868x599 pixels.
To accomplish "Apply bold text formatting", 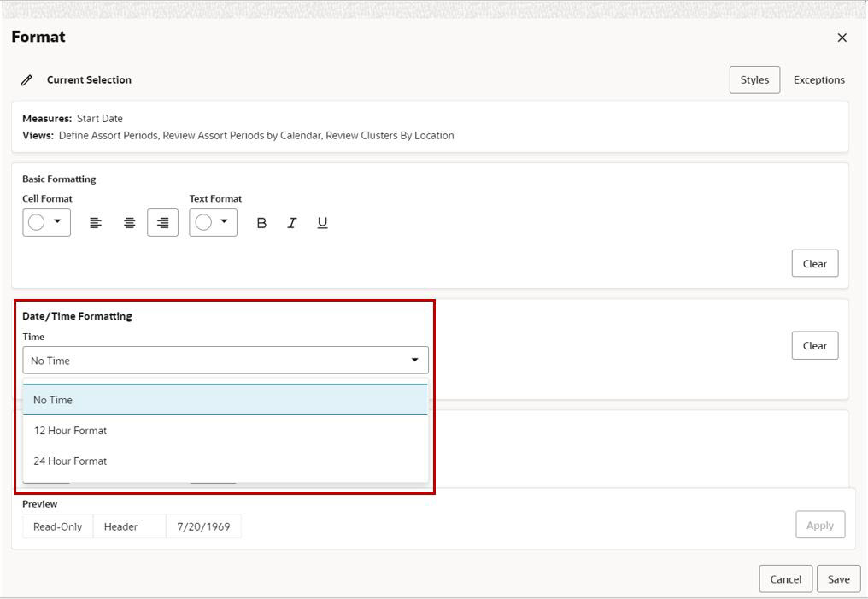I will pyautogui.click(x=261, y=222).
